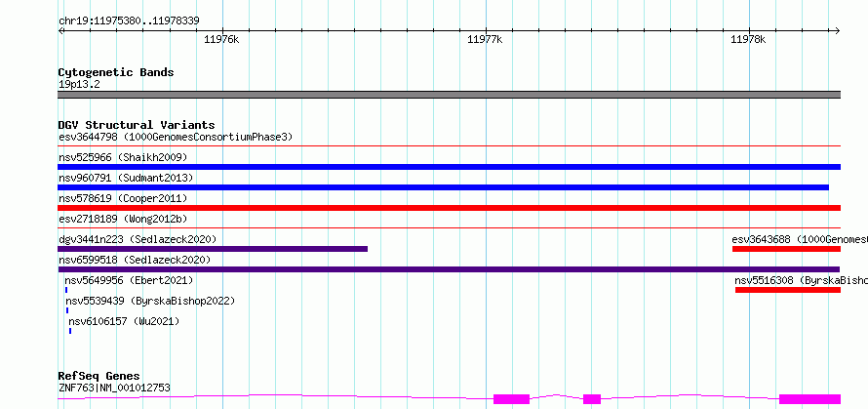Click the small middle magenta ZNF763 exon
The width and height of the screenshot is (868, 409).
[x=592, y=399]
